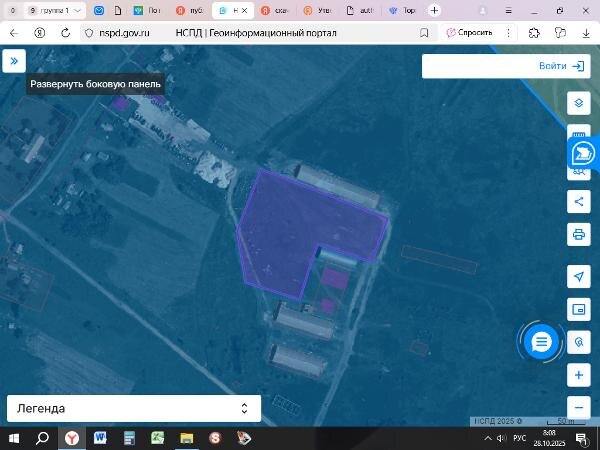The width and height of the screenshot is (600, 450).
Task: Open the map layers panel
Action: click(579, 103)
